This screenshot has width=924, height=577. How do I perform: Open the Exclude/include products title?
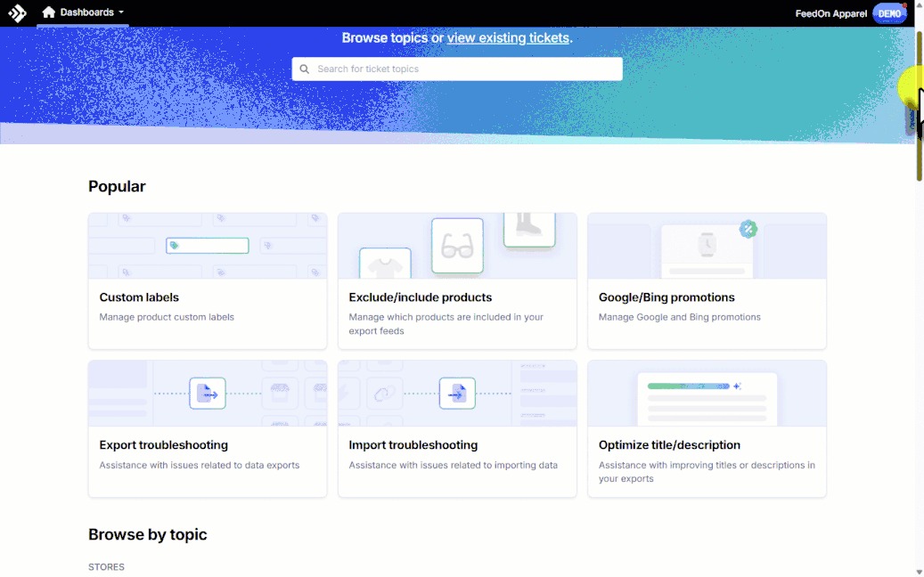click(x=421, y=297)
